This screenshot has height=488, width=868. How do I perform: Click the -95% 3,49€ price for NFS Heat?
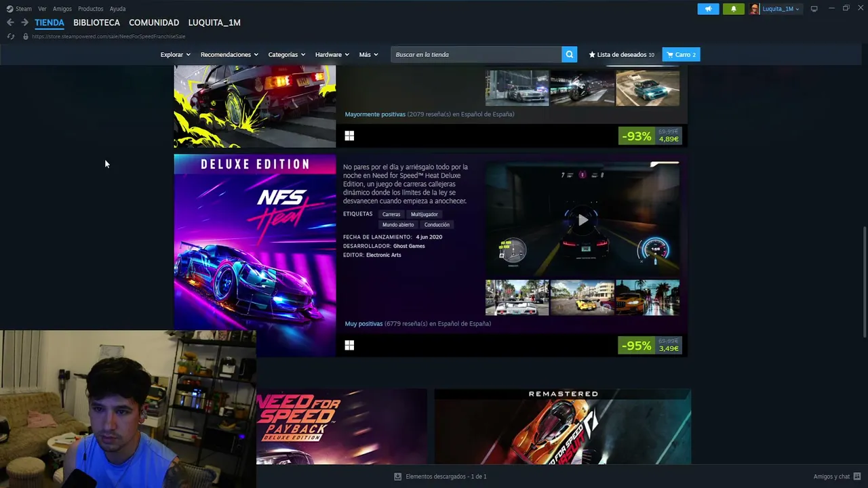650,346
